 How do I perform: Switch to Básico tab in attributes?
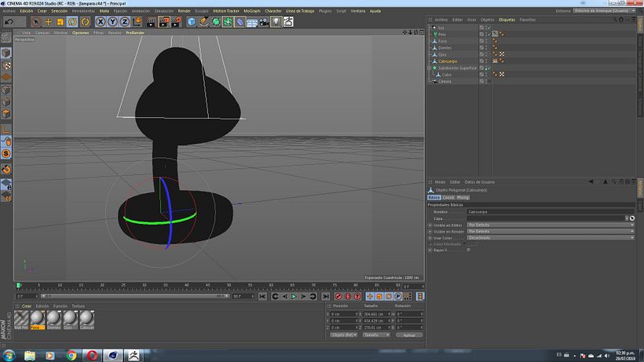(x=434, y=197)
